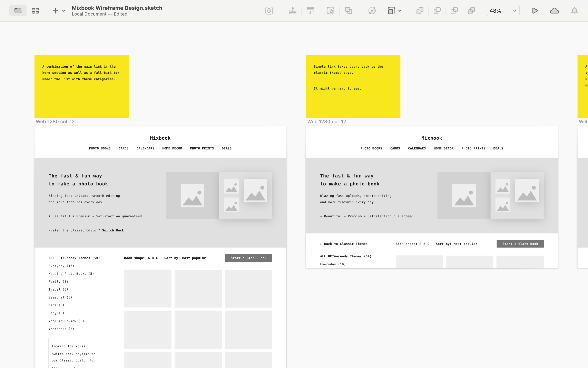This screenshot has height=368, width=588.
Task: Select 'Yearbooks (5)' category
Action: point(61,329)
